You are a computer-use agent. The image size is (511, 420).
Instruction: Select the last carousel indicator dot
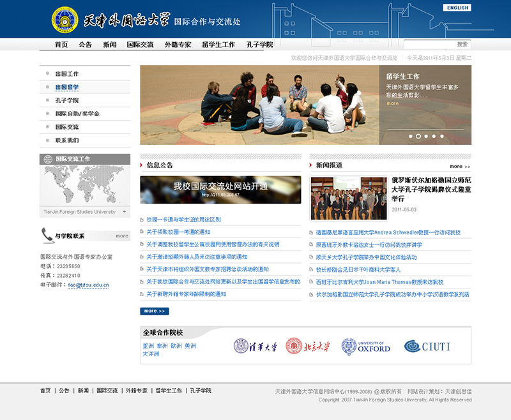[x=442, y=136]
